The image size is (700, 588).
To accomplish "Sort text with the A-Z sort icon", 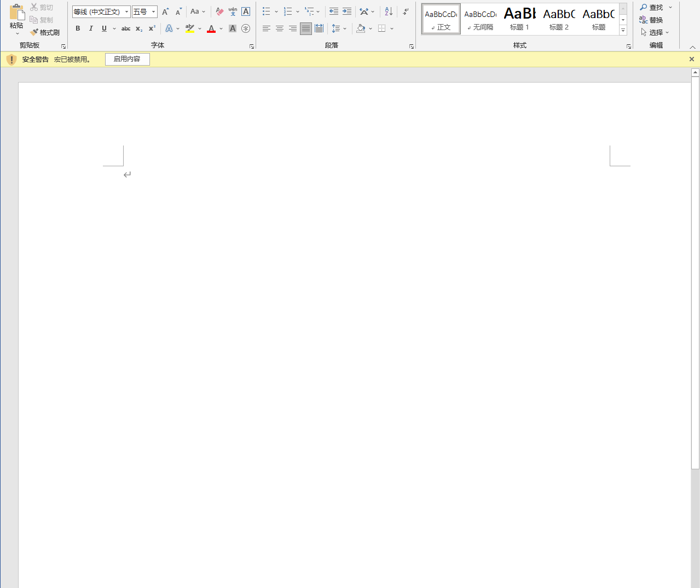I will 389,11.
